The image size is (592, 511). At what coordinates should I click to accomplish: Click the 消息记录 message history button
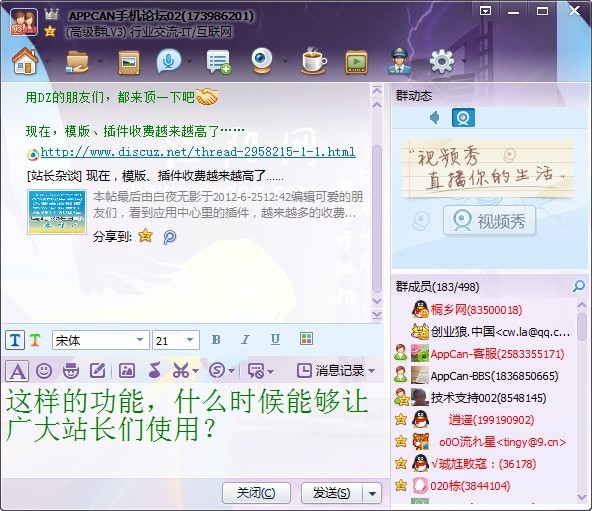[x=331, y=371]
